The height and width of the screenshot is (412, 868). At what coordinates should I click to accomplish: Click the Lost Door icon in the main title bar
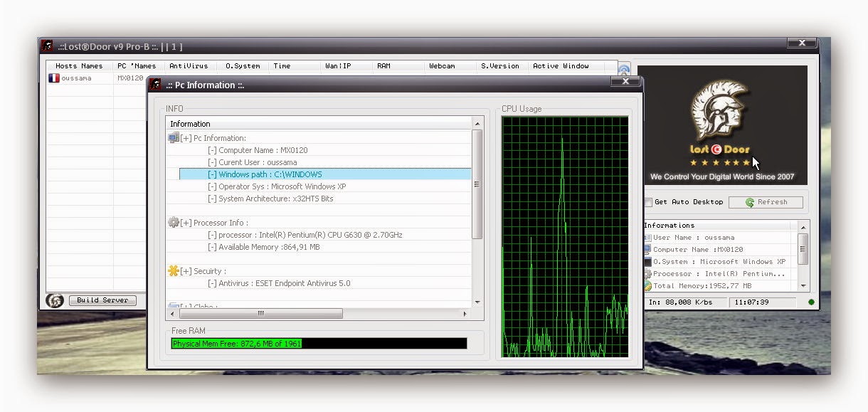tap(47, 46)
